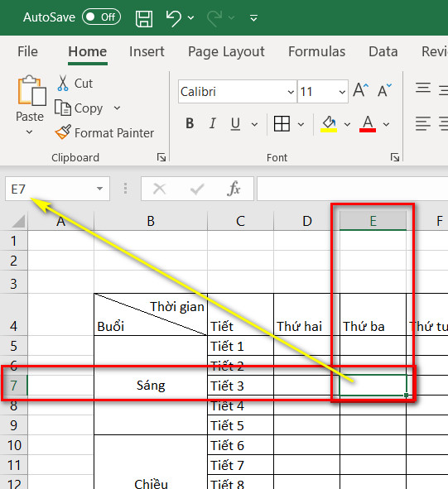Open the Data tab
This screenshot has height=489, width=448.
383,51
